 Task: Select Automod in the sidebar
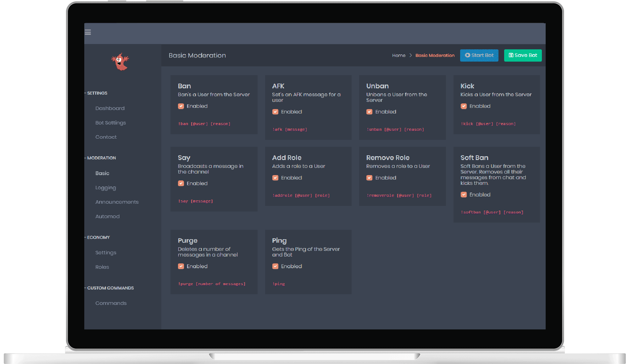click(x=107, y=216)
